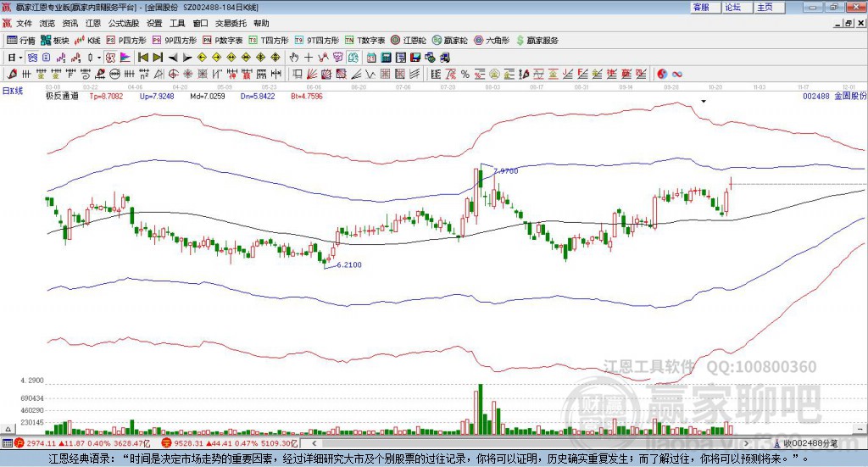Click the Tp=8.7082 value
868x467 pixels.
point(106,97)
